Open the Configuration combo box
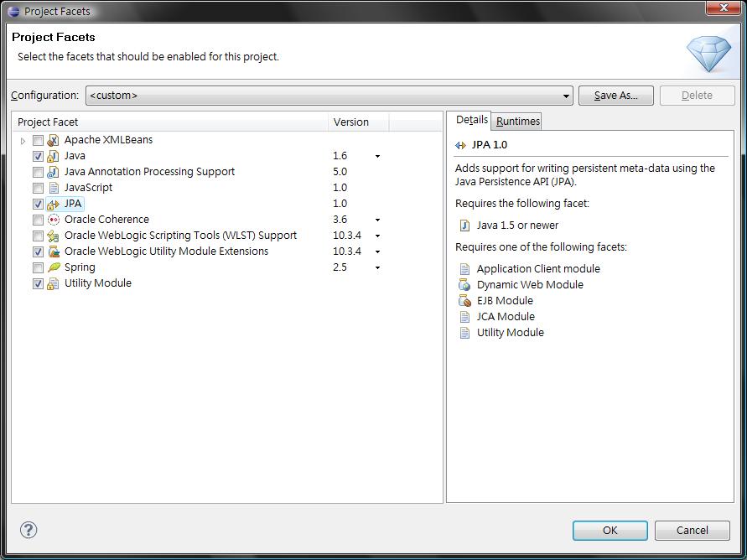Viewport: 747px width, 560px height. [329, 96]
